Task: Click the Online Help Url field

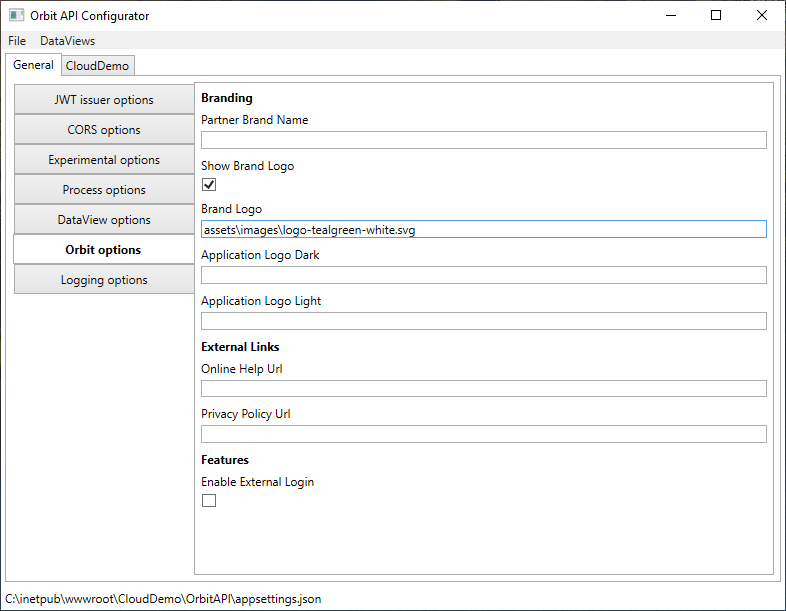Action: 484,388
